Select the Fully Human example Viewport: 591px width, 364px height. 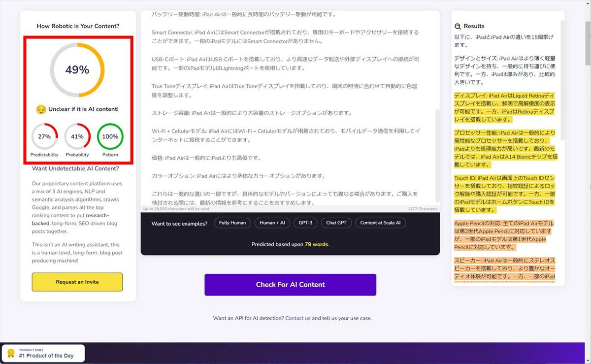232,223
